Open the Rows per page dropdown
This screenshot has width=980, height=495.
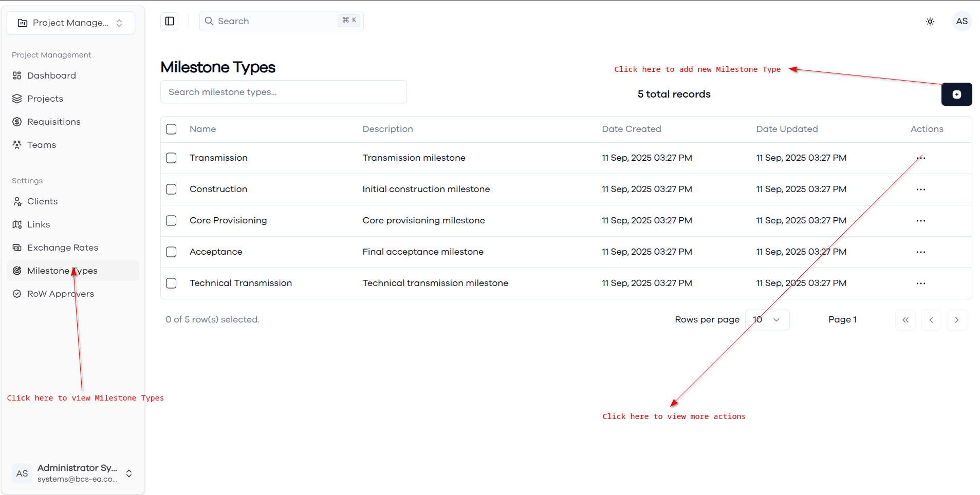coord(767,320)
